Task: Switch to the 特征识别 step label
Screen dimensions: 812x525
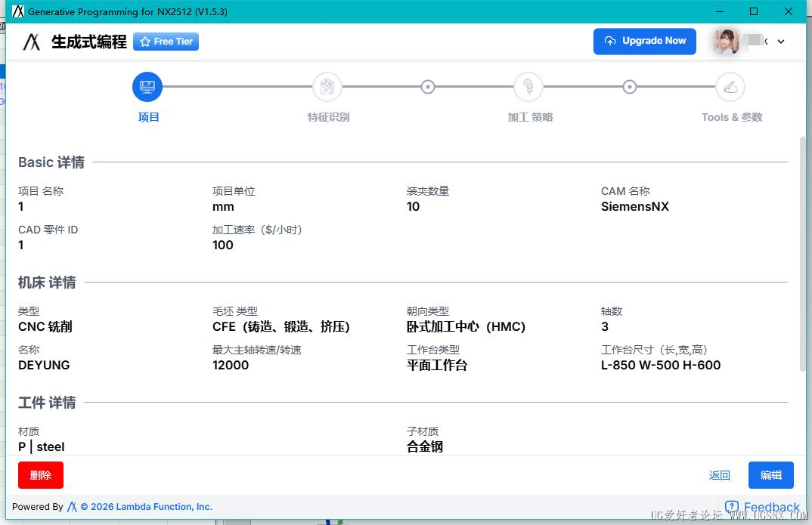Action: (328, 117)
